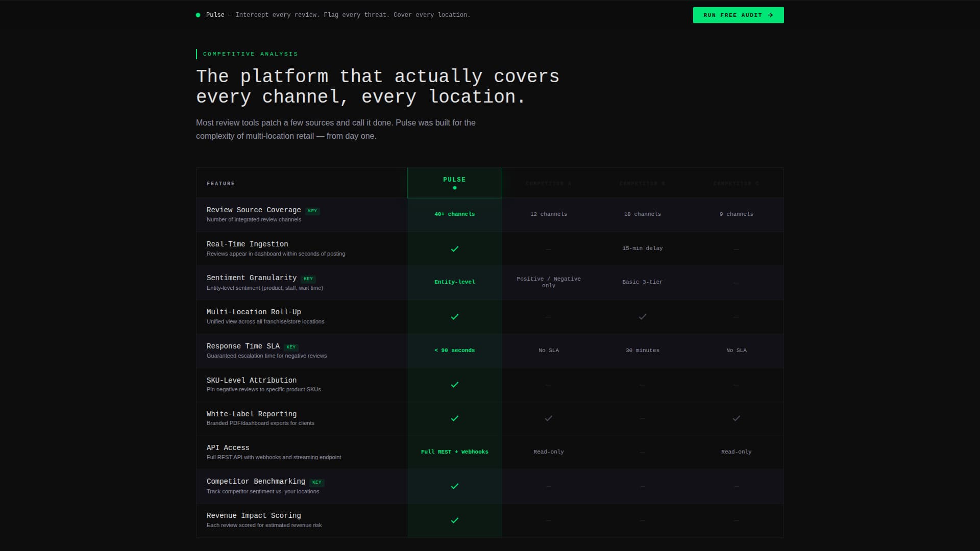Click Competitor C's 'No SLA' cell
980x551 pixels.
[737, 350]
